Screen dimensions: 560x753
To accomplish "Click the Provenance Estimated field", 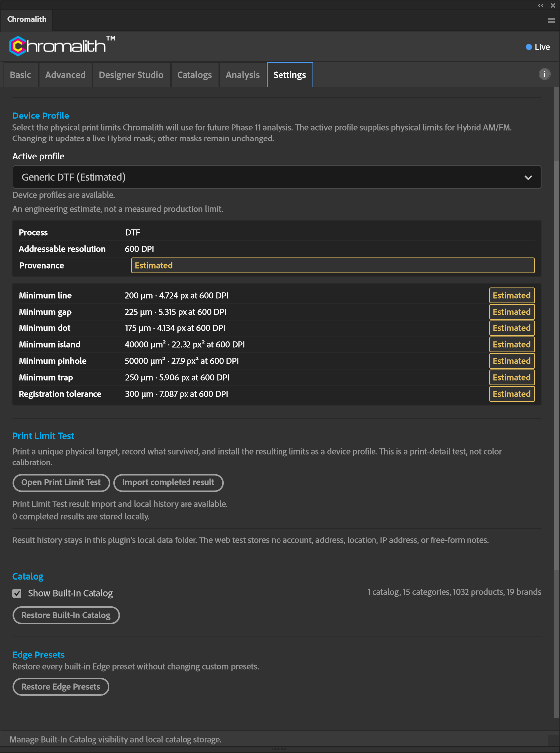I will point(333,265).
